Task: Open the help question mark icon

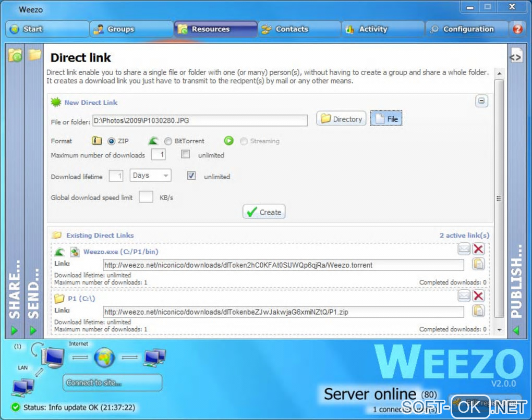Action: tap(517, 29)
